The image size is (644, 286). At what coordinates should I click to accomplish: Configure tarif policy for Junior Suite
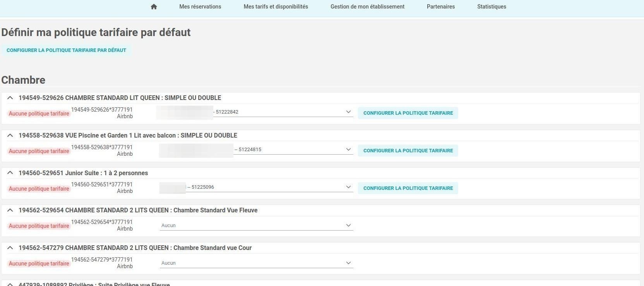(x=408, y=188)
